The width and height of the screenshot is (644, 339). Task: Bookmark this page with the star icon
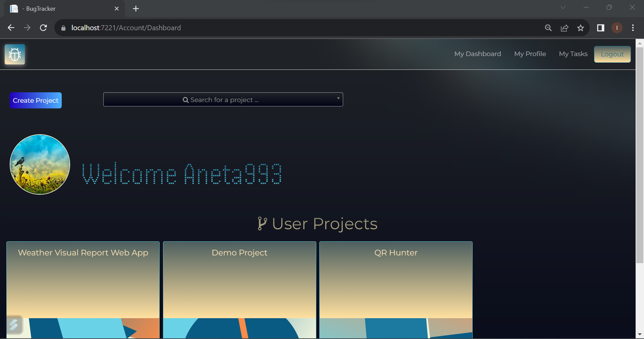(x=581, y=28)
